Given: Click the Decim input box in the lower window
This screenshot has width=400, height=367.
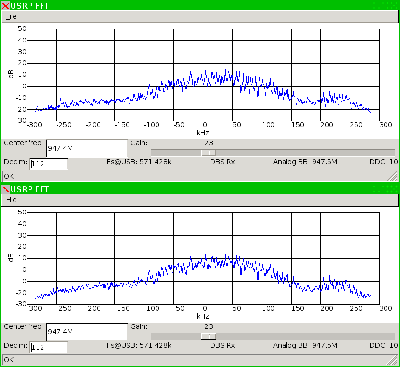Looking at the screenshot, I should click(x=49, y=347).
